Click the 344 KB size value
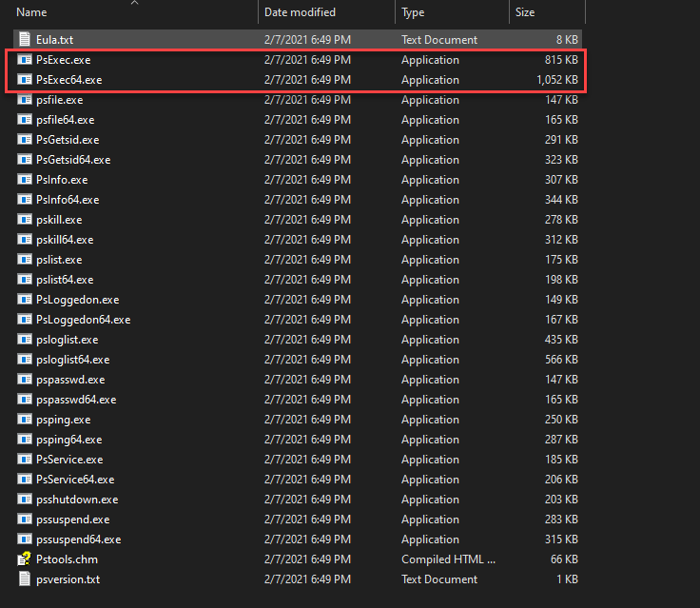This screenshot has height=608, width=700. tap(561, 200)
